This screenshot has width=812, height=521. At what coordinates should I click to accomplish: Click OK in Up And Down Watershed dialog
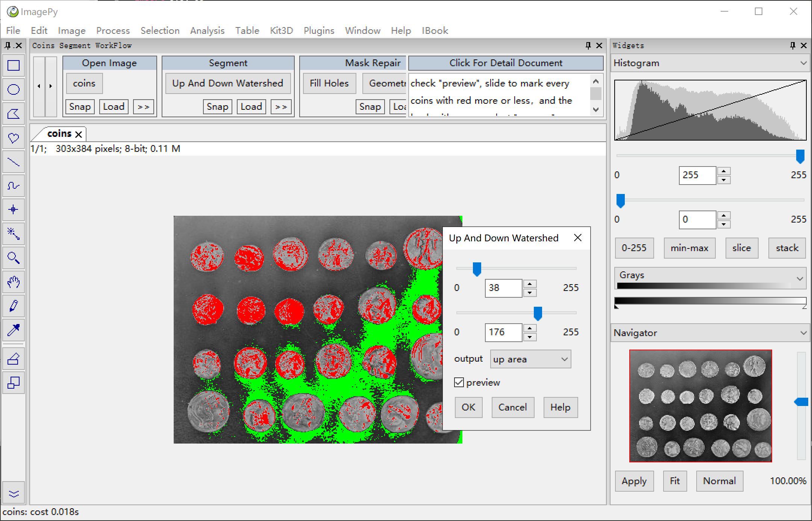pyautogui.click(x=468, y=407)
